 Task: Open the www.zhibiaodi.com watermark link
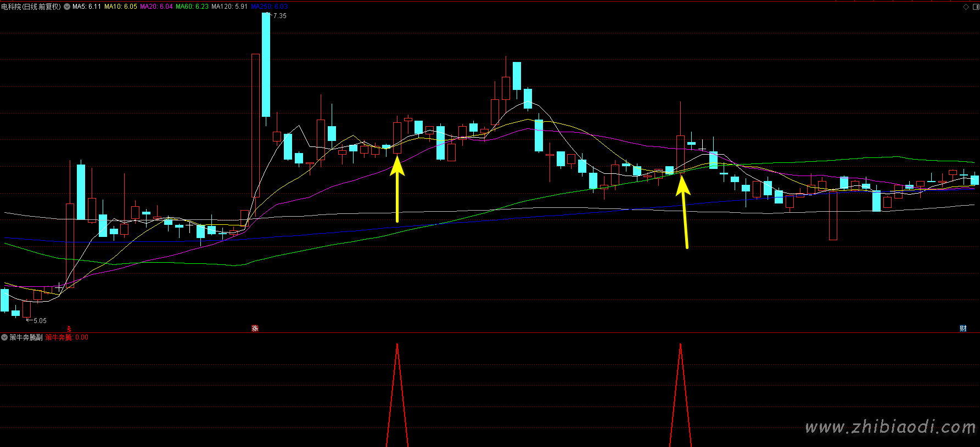pos(889,427)
